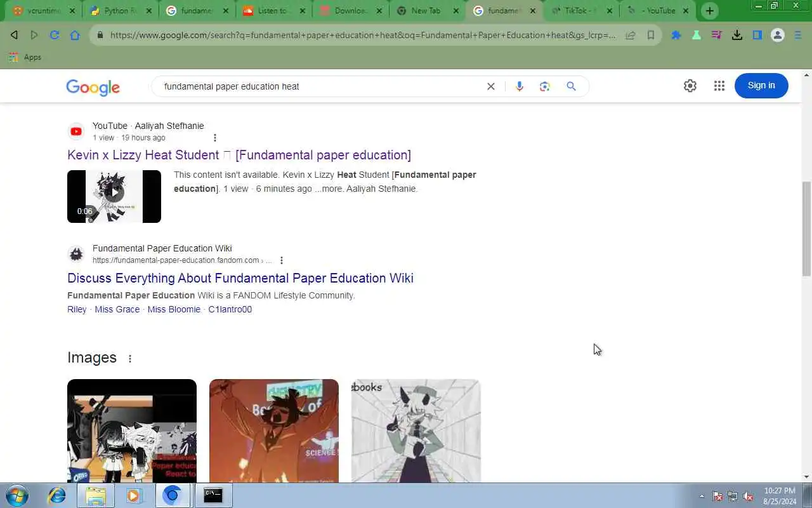This screenshot has height=508, width=812.
Task: Open the network tray icon
Action: (733, 496)
